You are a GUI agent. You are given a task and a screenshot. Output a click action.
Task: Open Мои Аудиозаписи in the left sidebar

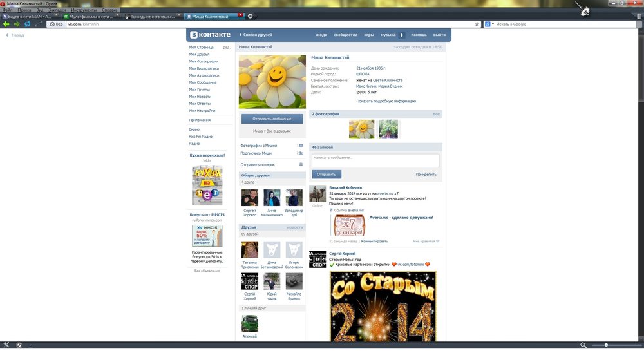tap(204, 75)
